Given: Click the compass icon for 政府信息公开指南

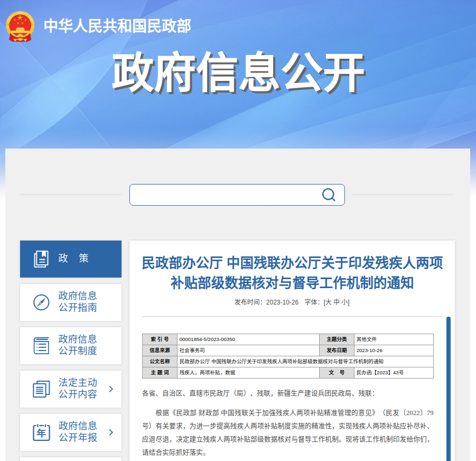Looking at the screenshot, I should tap(41, 302).
